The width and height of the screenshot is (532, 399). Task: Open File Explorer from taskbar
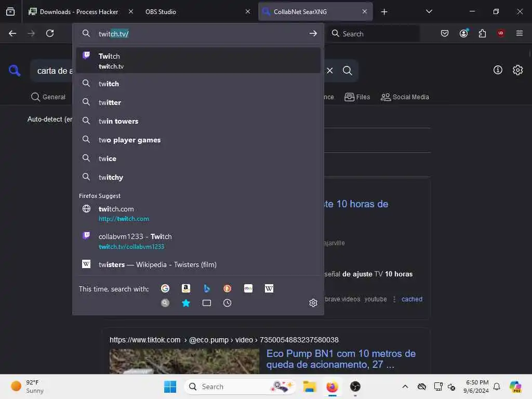coord(310,387)
